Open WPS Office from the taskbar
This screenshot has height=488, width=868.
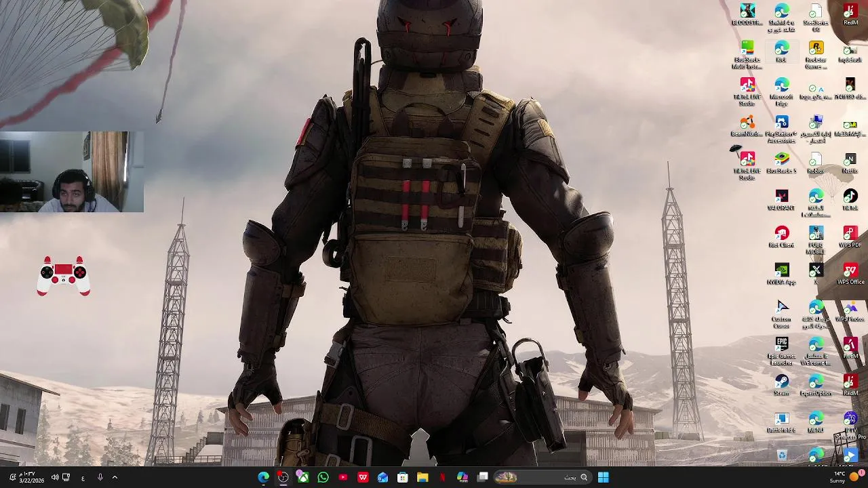point(363,477)
